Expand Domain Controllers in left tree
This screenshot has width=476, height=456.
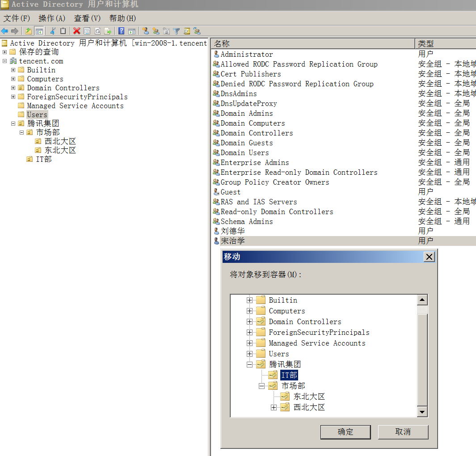pyautogui.click(x=13, y=88)
